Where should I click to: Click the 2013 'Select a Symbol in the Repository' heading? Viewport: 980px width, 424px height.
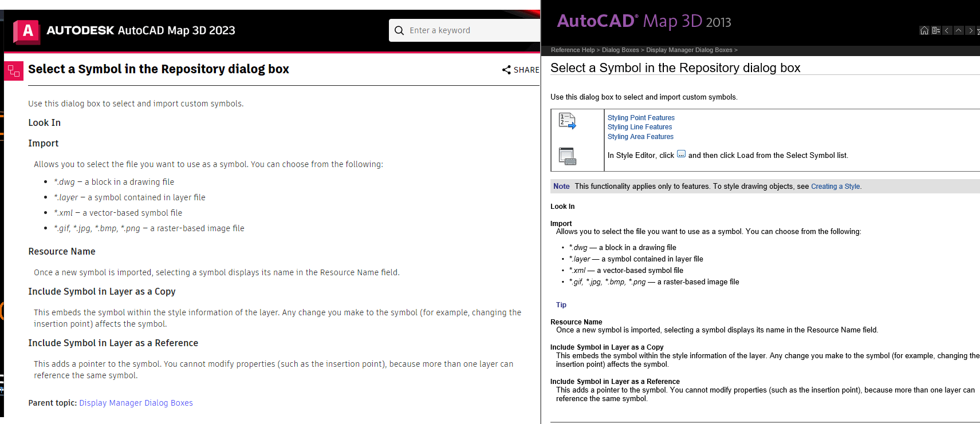[x=675, y=68]
